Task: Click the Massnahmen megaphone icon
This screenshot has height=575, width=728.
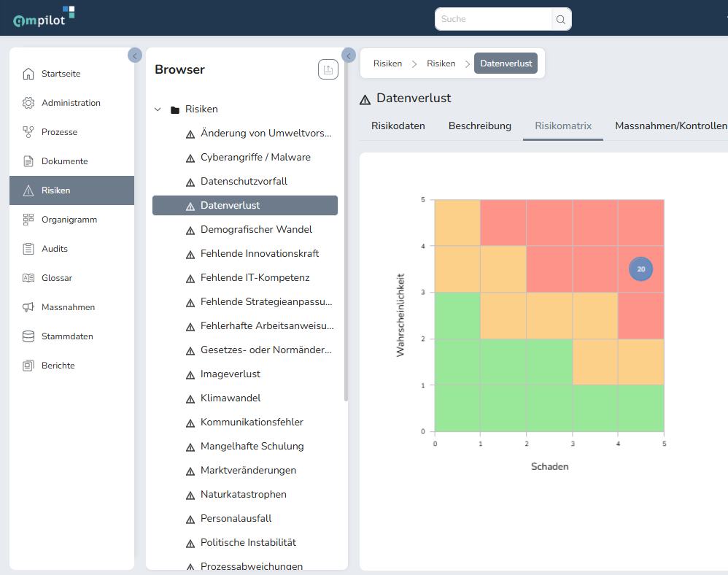Action: 28,307
